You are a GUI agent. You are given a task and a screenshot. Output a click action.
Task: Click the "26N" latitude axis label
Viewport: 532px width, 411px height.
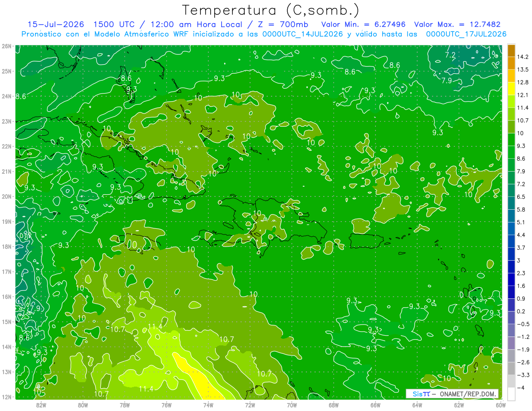(x=7, y=46)
